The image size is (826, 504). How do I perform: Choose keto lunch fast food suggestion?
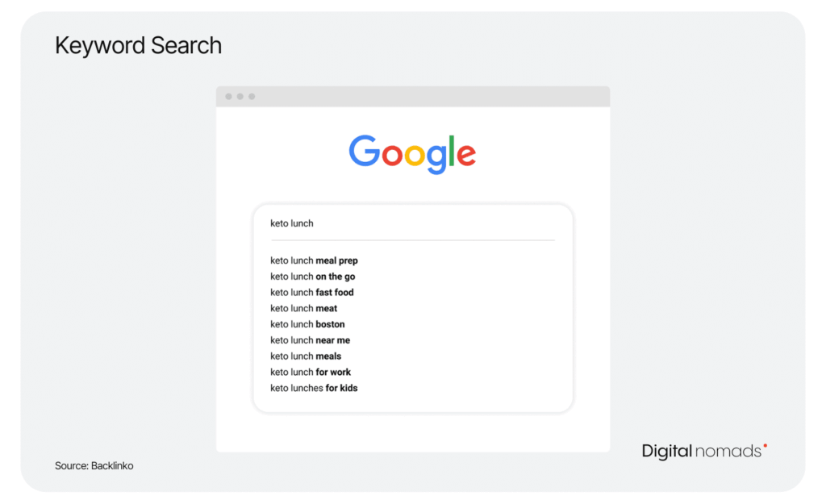[312, 292]
